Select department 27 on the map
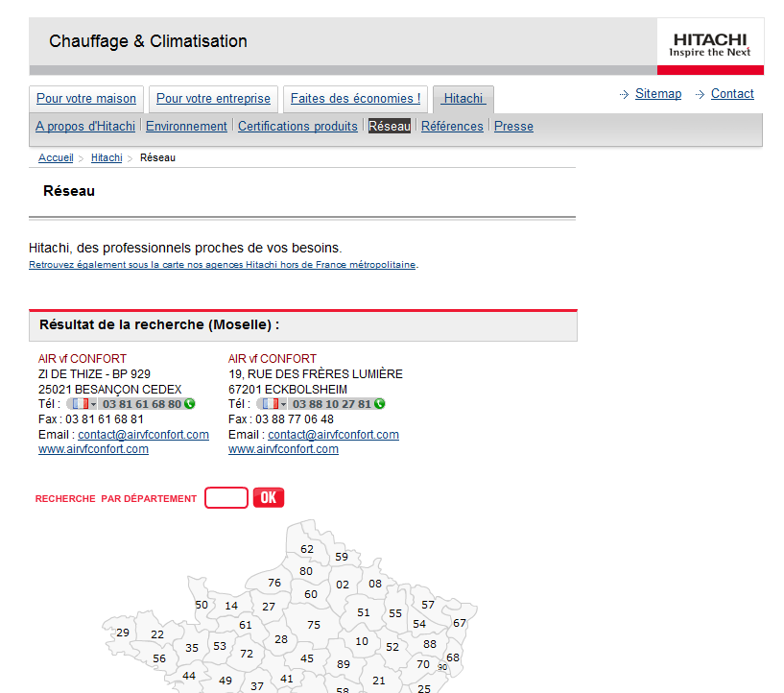Screen dimensions: 784x693 [269, 607]
